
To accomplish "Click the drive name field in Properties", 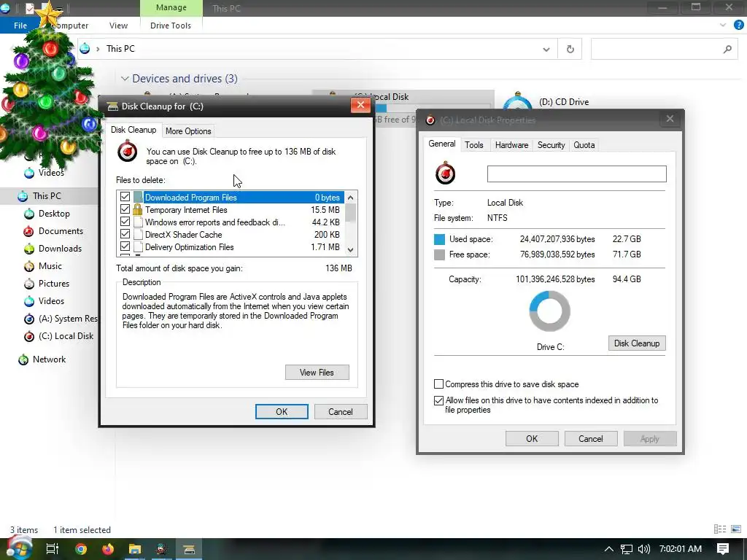I will point(576,174).
